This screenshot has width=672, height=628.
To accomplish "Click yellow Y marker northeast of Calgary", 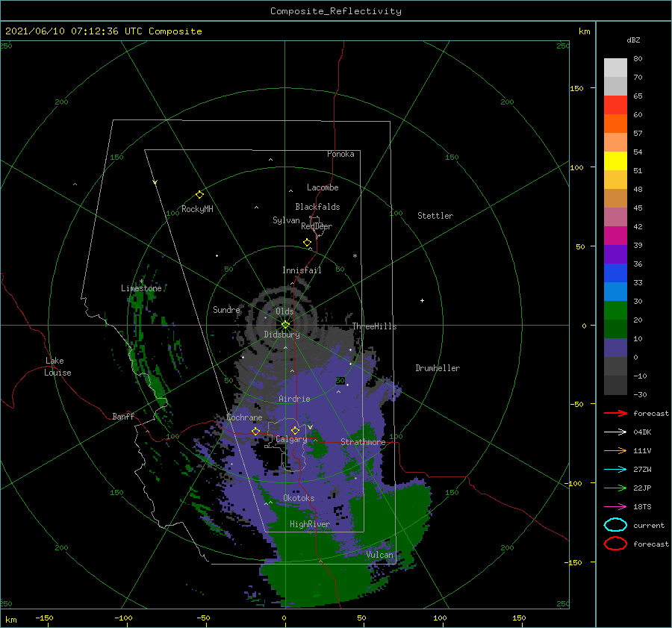I will pos(311,427).
